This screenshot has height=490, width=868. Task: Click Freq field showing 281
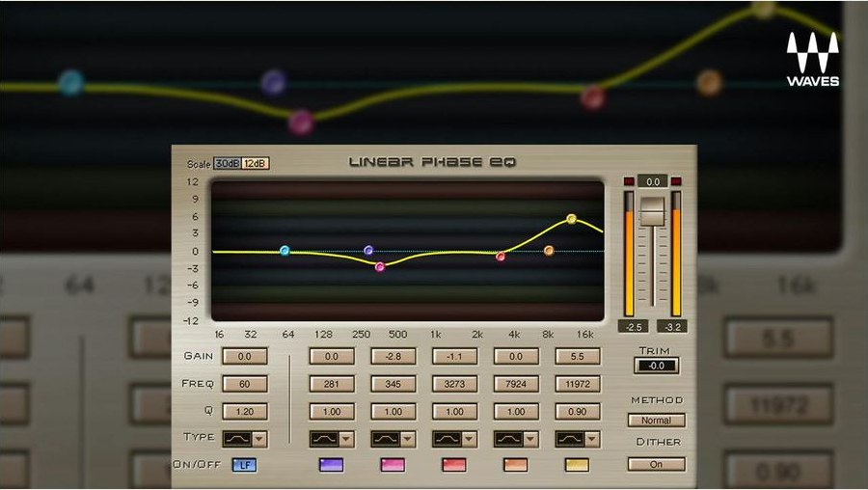332,384
